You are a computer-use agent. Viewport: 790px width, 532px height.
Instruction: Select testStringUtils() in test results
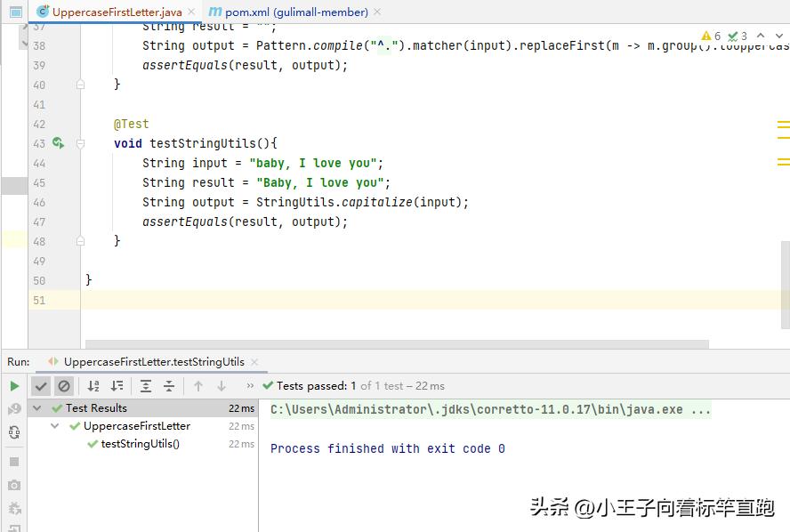(x=140, y=444)
